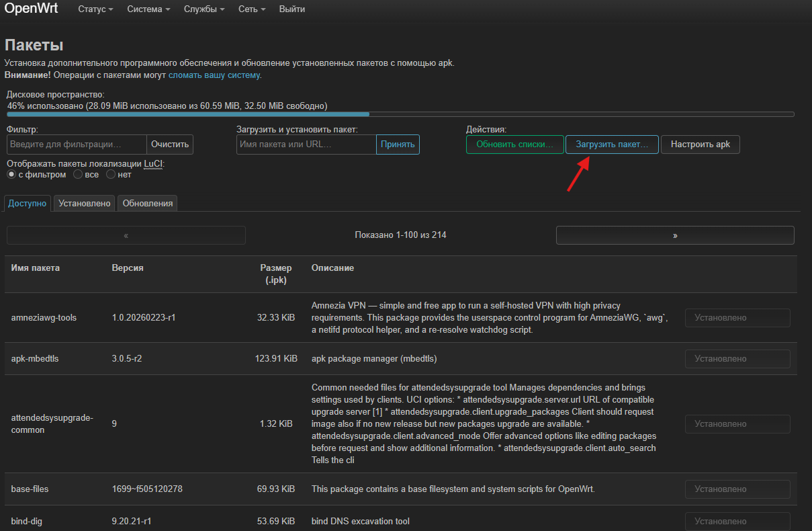Click the disk space usage bar
Screen dimensions: 812x531
click(x=400, y=114)
